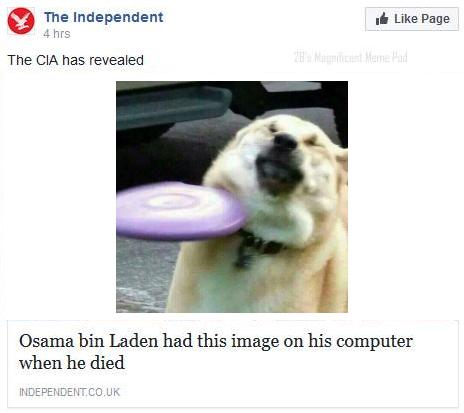Click the words when he died in headline
This screenshot has width=464, height=413.
click(x=72, y=363)
